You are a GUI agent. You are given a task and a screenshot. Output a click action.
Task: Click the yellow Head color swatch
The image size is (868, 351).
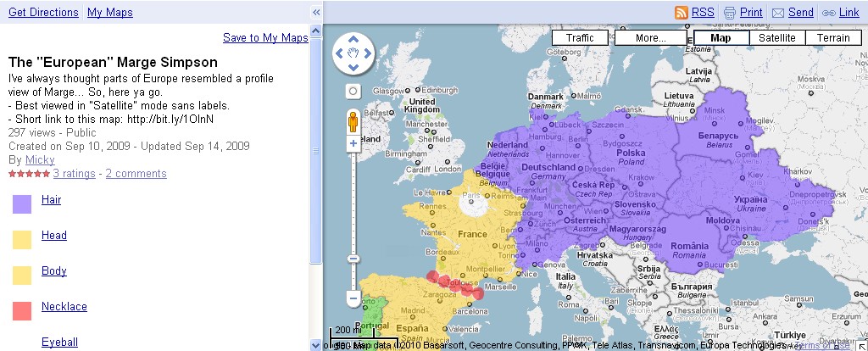(x=22, y=240)
